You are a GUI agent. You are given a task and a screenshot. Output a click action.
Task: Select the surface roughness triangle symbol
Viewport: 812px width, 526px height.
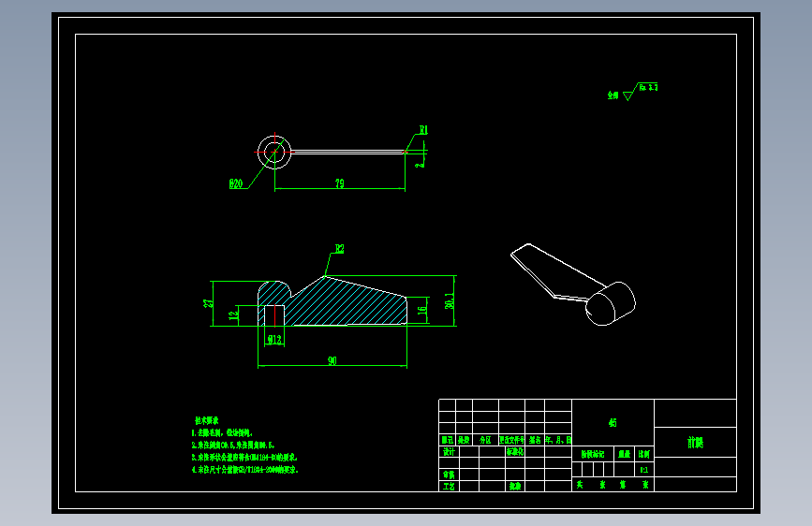(x=628, y=95)
